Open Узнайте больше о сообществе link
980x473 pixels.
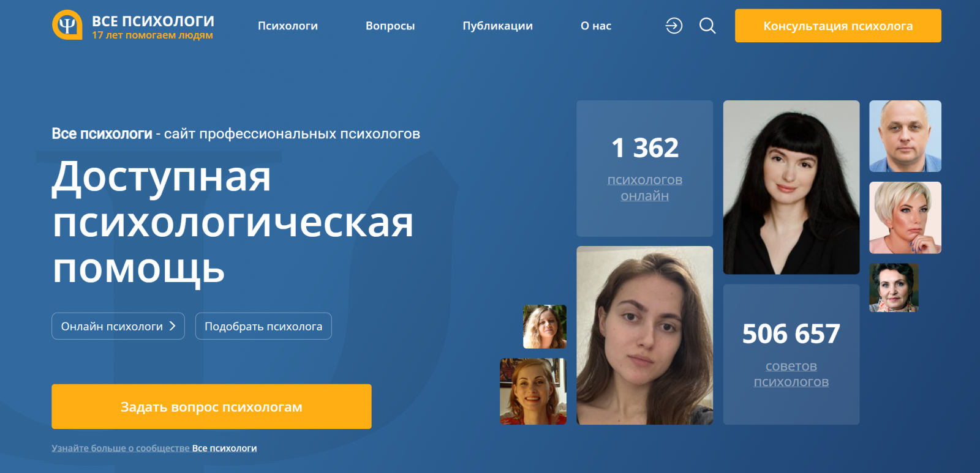121,449
